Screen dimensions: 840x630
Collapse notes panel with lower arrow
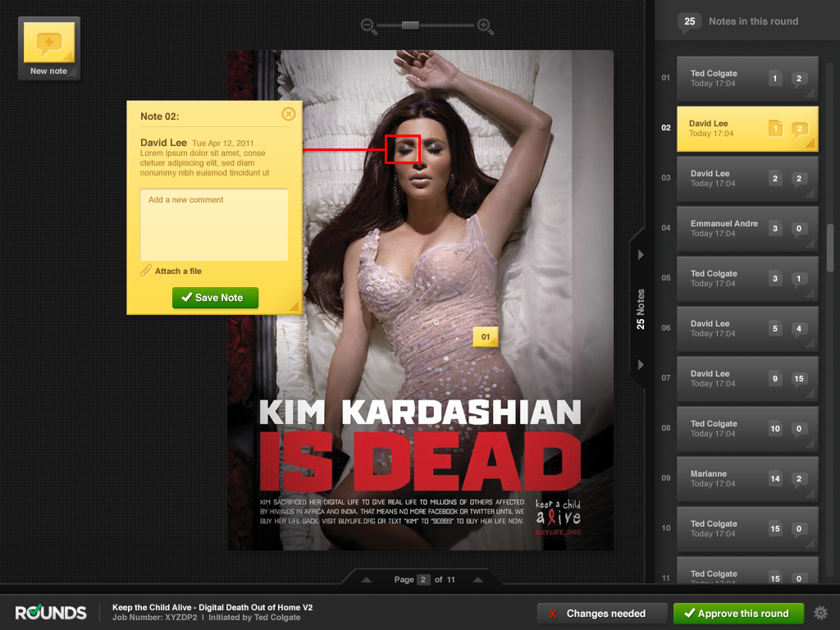641,364
